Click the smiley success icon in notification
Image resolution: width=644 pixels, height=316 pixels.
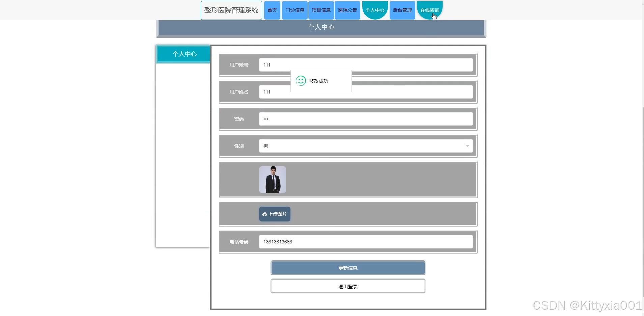[x=301, y=81]
